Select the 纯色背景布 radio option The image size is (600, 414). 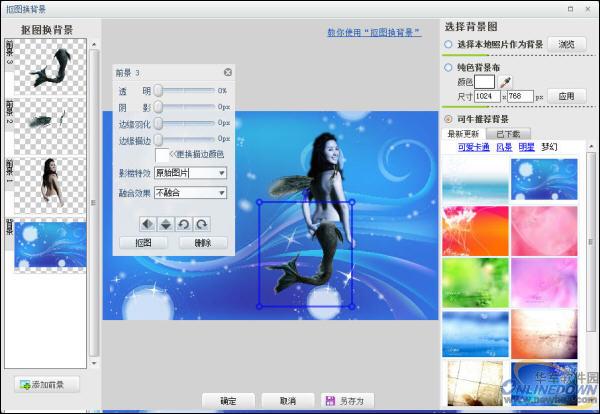tap(448, 67)
